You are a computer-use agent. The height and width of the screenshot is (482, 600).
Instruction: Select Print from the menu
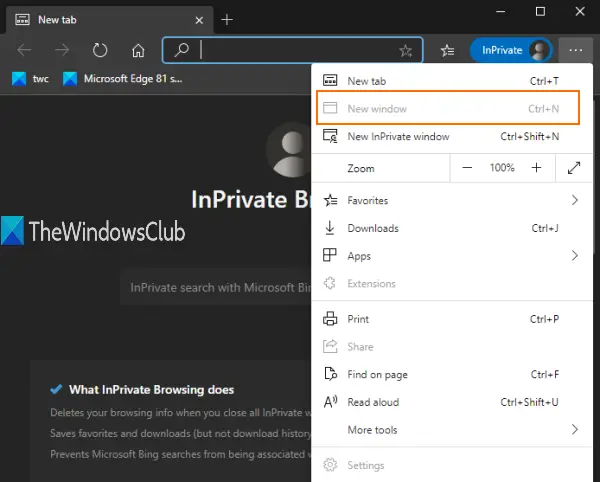click(452, 319)
